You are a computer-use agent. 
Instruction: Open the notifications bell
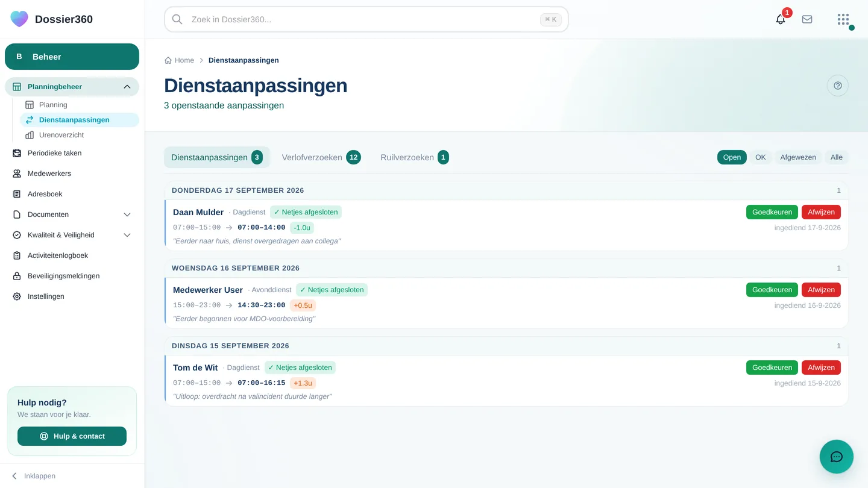781,19
